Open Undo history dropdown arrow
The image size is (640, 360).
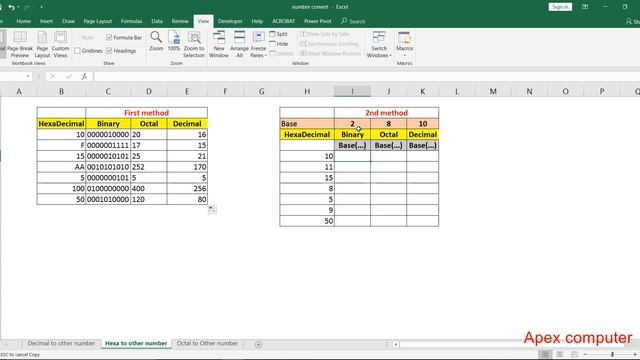coord(18,7)
